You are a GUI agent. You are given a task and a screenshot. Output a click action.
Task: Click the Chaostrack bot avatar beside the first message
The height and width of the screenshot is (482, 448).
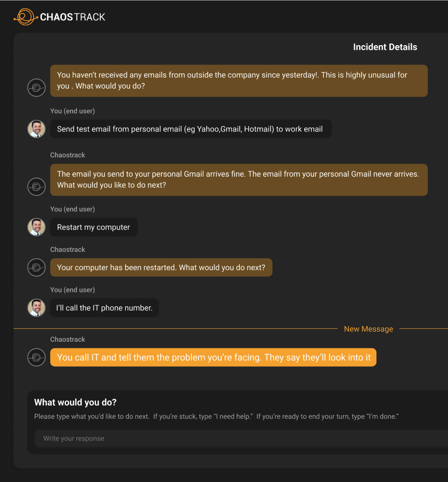(x=36, y=88)
